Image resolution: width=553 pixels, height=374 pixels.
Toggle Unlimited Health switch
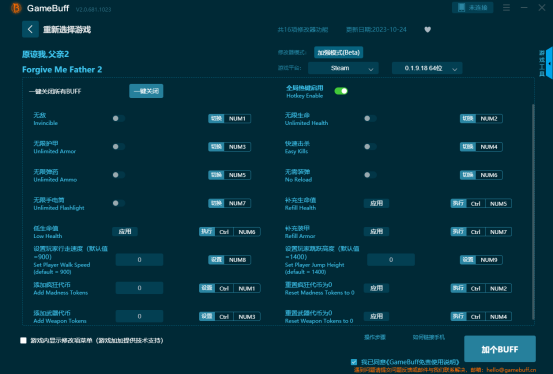[x=370, y=119]
